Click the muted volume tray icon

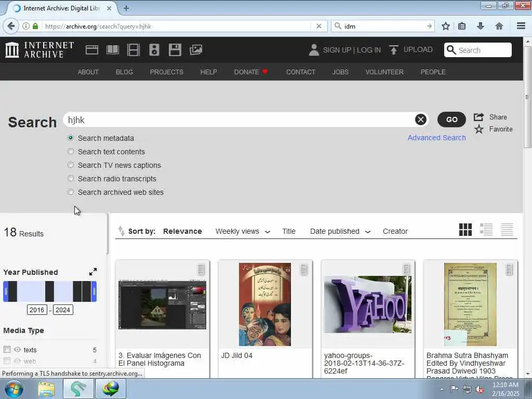click(x=480, y=390)
